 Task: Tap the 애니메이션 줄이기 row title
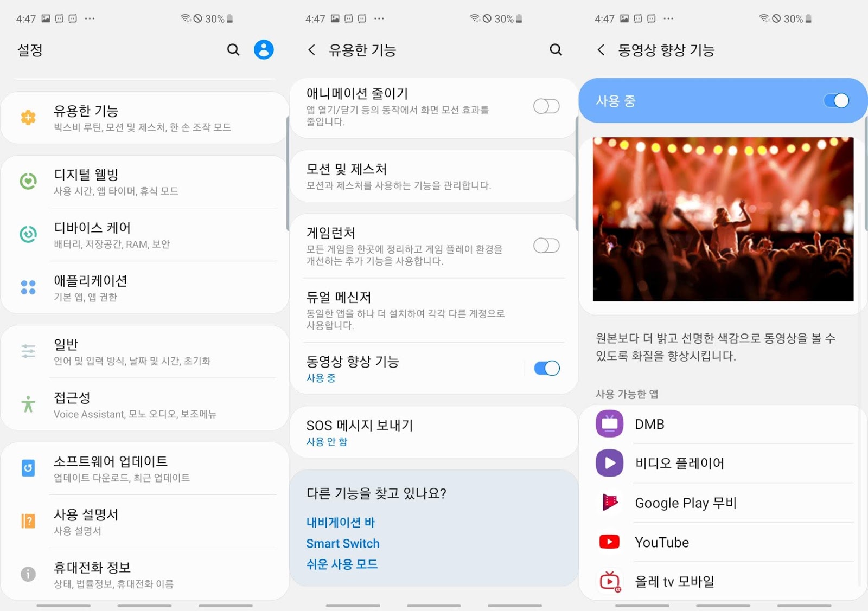click(357, 93)
